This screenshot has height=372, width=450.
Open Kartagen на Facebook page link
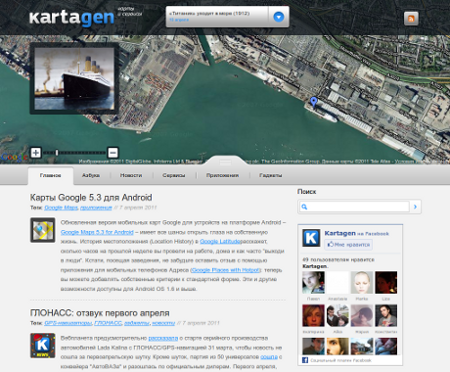pyautogui.click(x=356, y=233)
